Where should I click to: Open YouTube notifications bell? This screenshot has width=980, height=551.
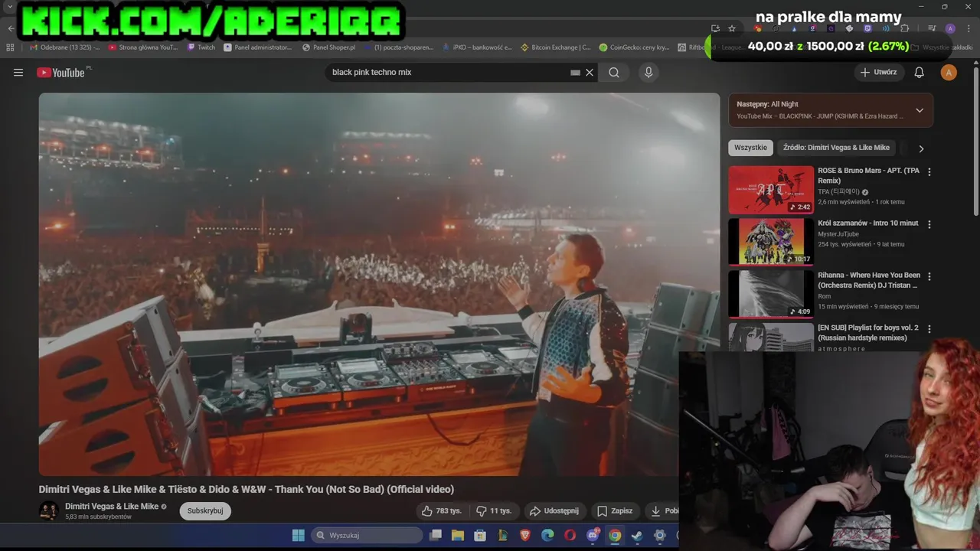tap(920, 73)
